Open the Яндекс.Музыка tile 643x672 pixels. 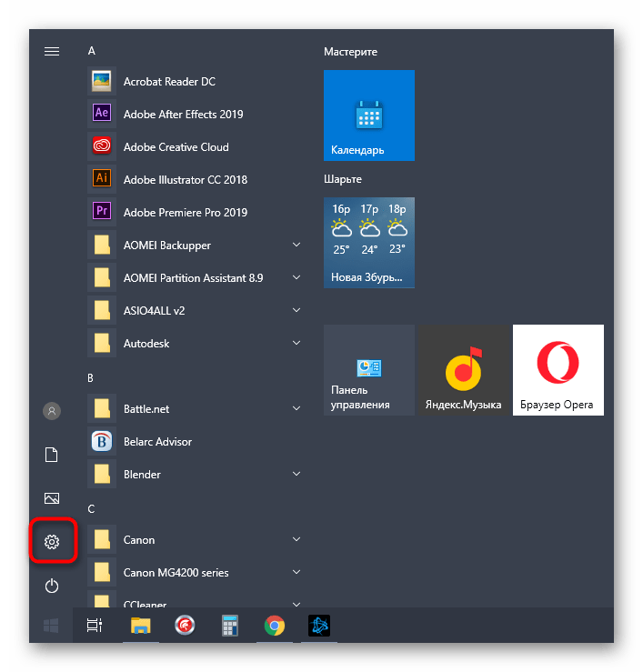pyautogui.click(x=463, y=370)
